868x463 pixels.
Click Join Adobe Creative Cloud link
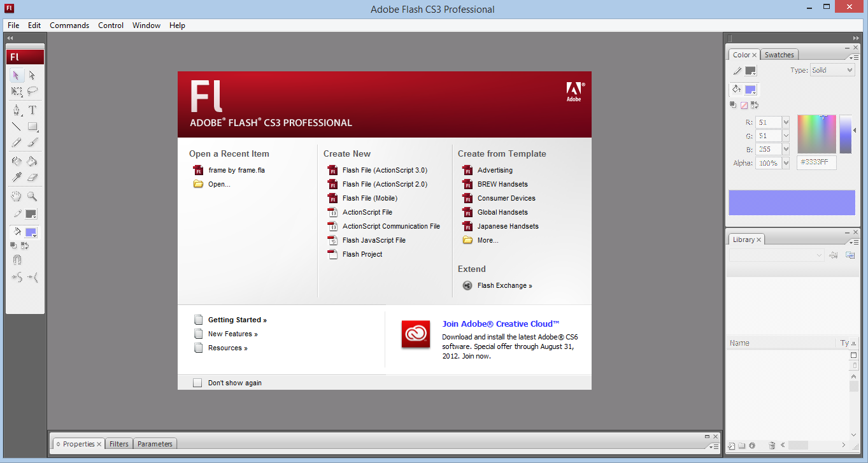(501, 324)
